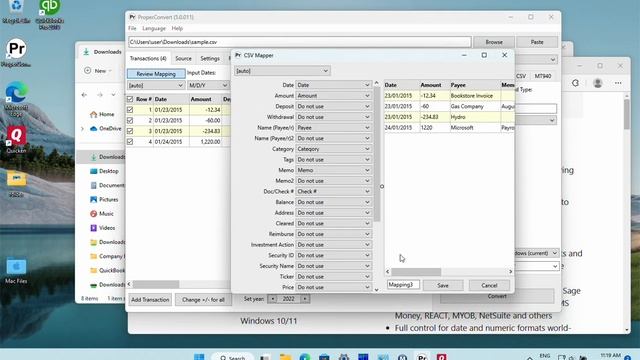Viewport: 640px width, 360px height.
Task: Click the Mapping3 name input field
Action: [403, 285]
